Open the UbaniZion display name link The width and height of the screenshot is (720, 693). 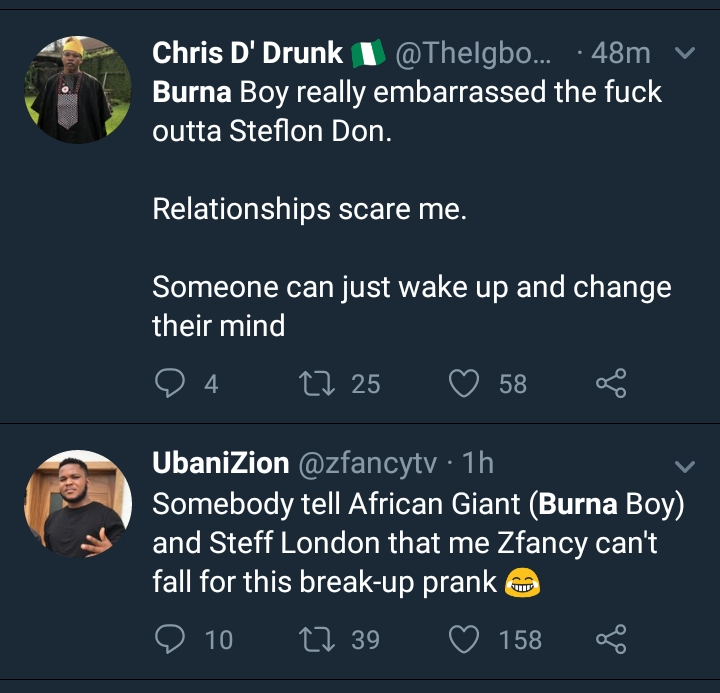219,463
